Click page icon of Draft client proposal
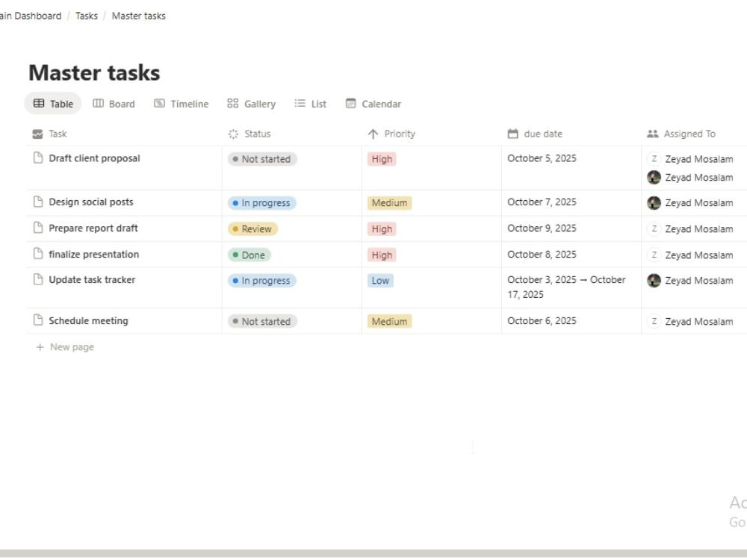Viewport: 747px width, 560px height. tap(38, 158)
